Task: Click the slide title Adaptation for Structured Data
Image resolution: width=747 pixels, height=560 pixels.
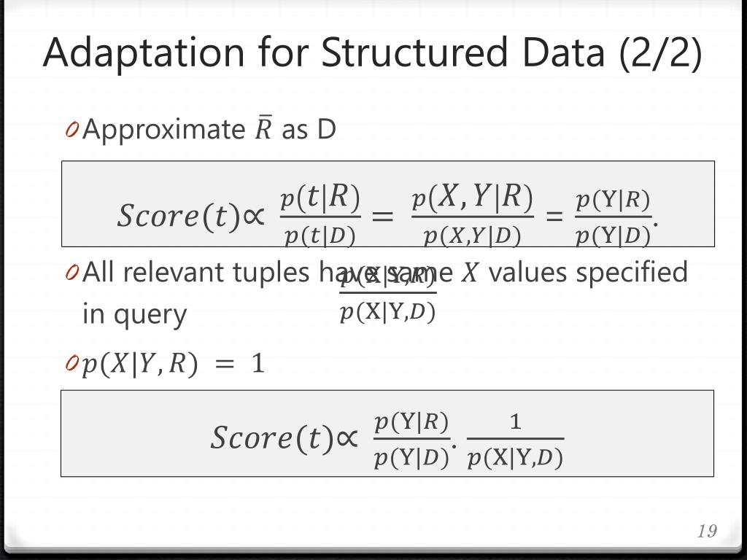Action: point(372,53)
